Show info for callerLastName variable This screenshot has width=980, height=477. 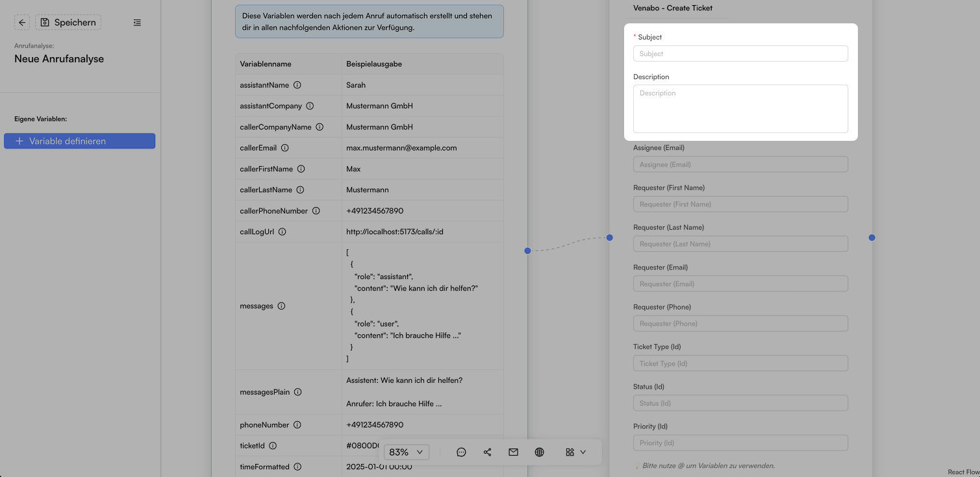coord(300,190)
